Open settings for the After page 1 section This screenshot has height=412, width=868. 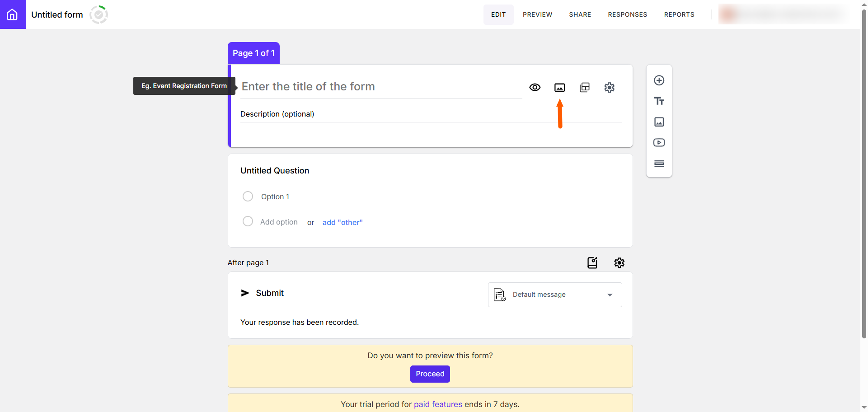point(619,262)
